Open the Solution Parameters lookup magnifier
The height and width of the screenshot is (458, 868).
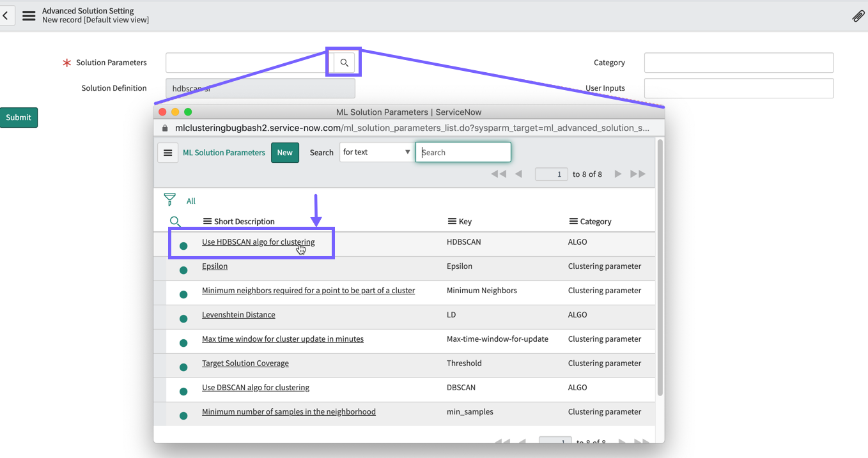pos(344,63)
